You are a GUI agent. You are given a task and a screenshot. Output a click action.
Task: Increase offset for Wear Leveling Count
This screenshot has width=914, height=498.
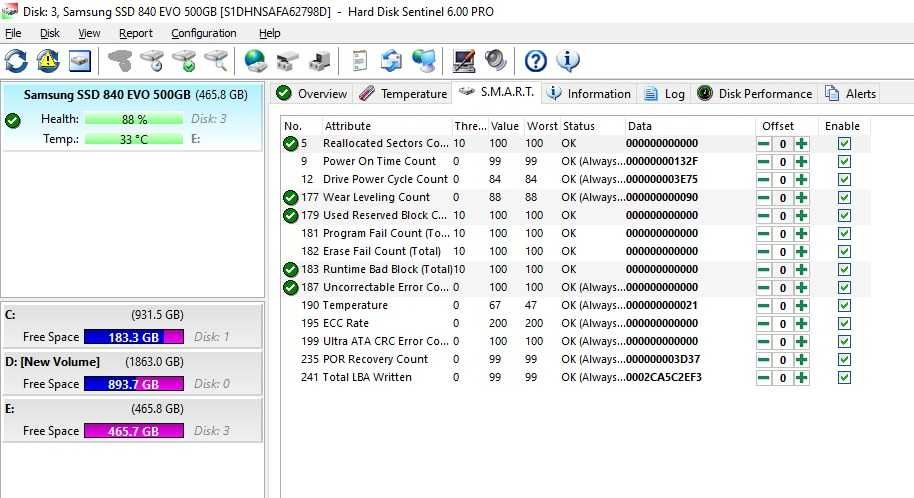[x=801, y=198]
